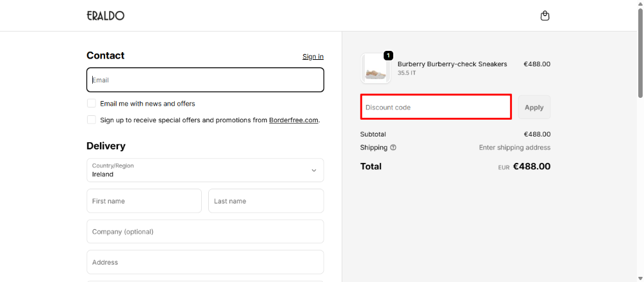Viewport: 644px width, 282px height.
Task: Select the Company (optional) field
Action: pyautogui.click(x=205, y=232)
